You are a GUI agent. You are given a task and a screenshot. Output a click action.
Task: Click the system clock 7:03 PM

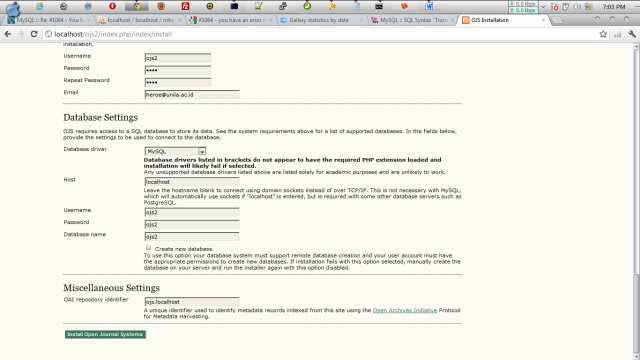(x=614, y=7)
